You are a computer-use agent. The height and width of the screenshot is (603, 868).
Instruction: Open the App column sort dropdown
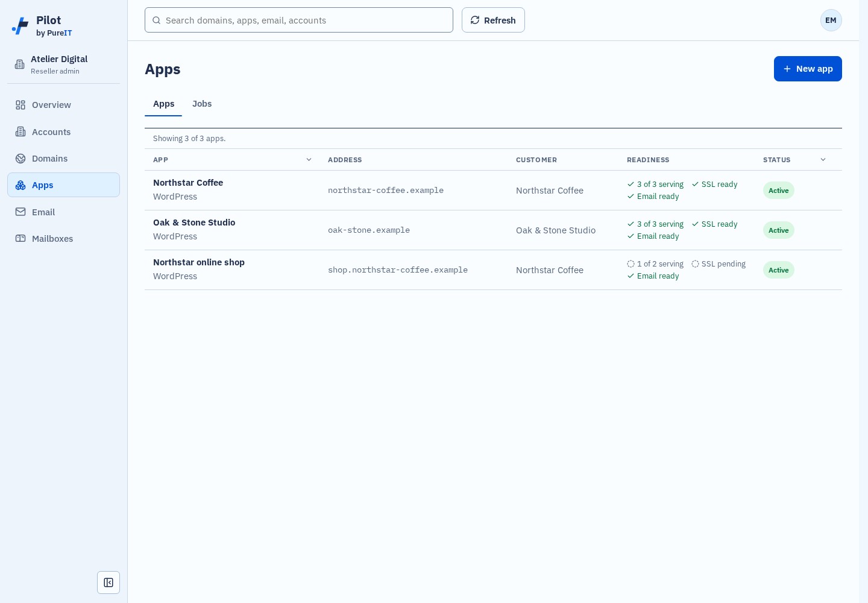[309, 160]
